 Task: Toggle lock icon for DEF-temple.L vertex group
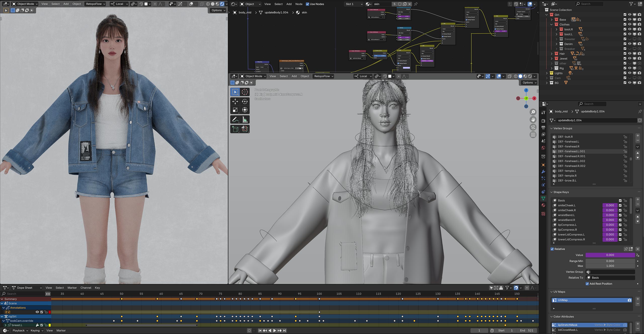pos(625,171)
